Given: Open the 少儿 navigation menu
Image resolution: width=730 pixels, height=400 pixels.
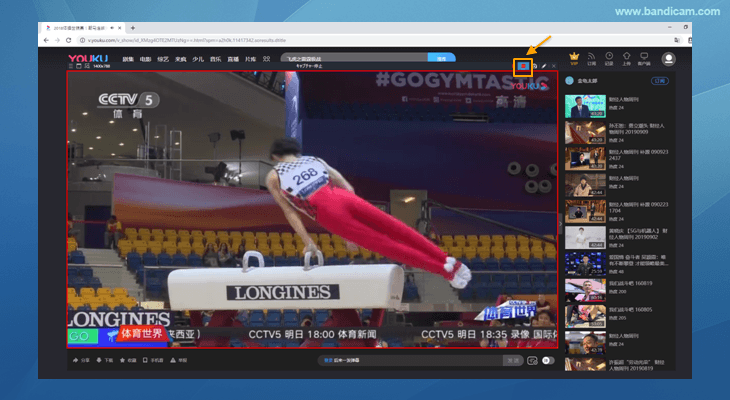Looking at the screenshot, I should click(x=198, y=60).
